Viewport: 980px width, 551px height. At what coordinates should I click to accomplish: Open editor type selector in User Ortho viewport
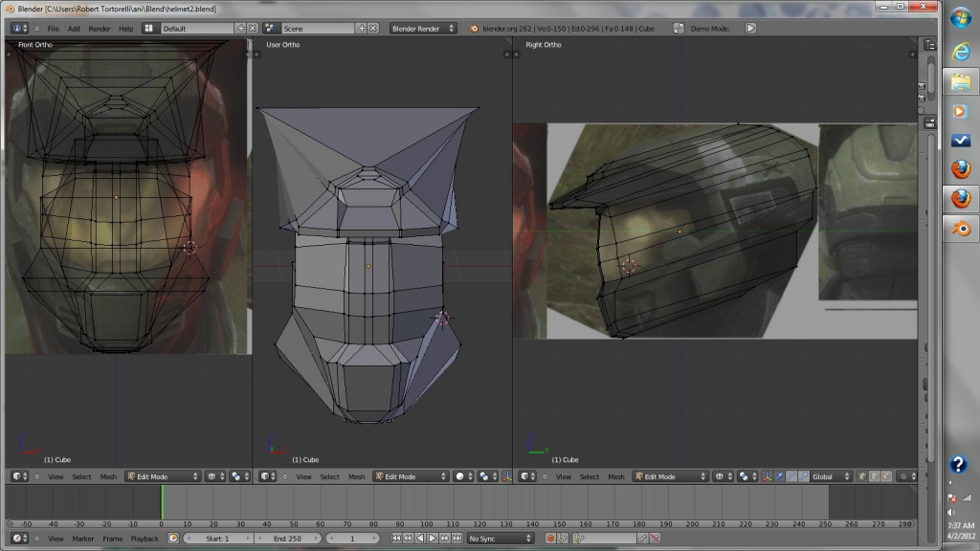[268, 476]
